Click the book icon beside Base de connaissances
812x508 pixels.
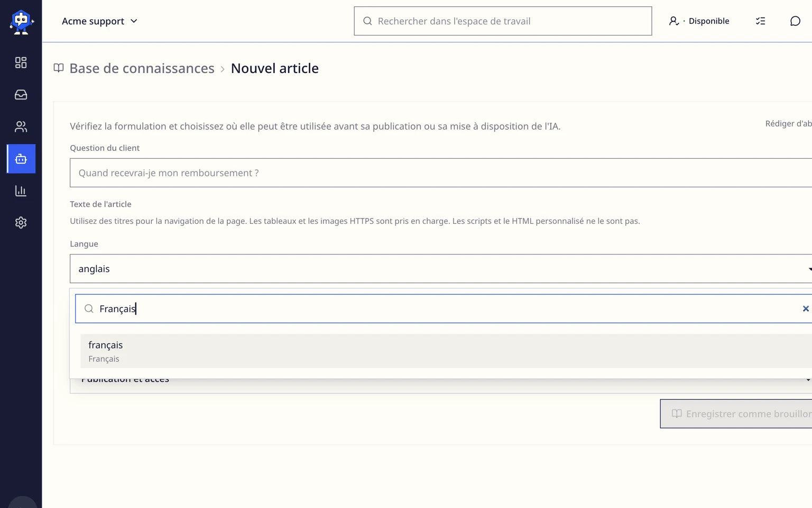coord(59,68)
